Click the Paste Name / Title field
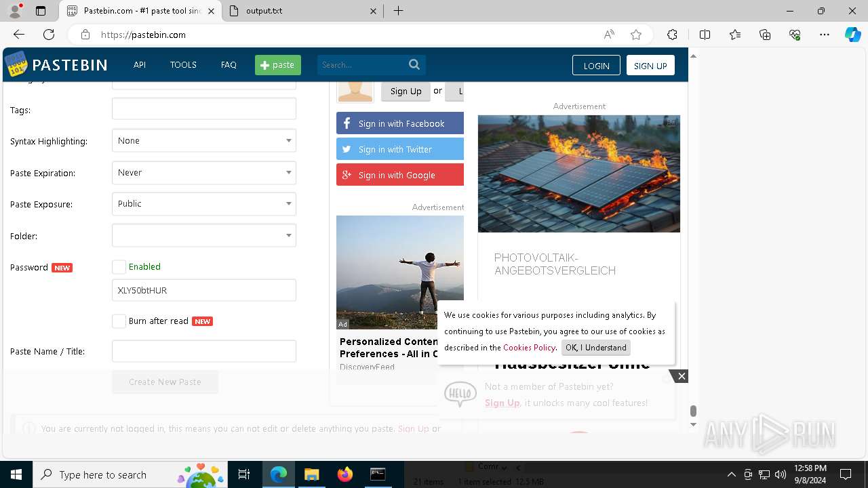This screenshot has width=868, height=488. [204, 351]
